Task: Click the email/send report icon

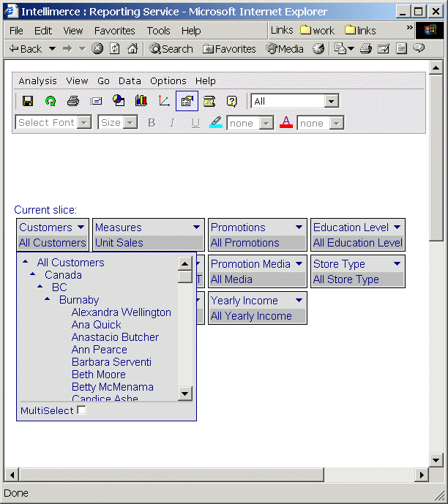Action: pyautogui.click(x=96, y=101)
